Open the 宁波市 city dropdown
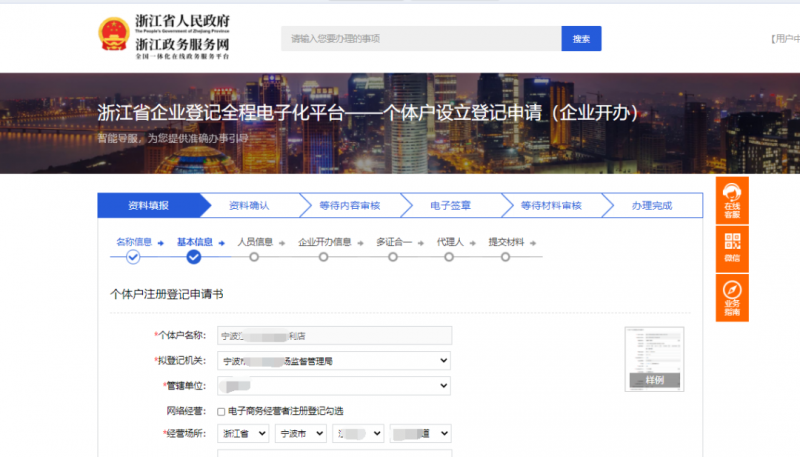This screenshot has width=800, height=457. click(301, 434)
